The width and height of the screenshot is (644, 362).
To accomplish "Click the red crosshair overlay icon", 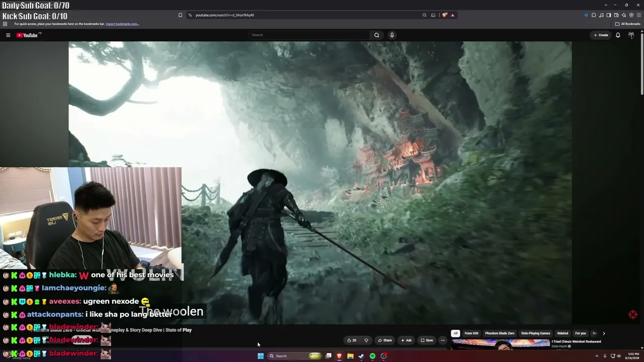I will pos(633,315).
